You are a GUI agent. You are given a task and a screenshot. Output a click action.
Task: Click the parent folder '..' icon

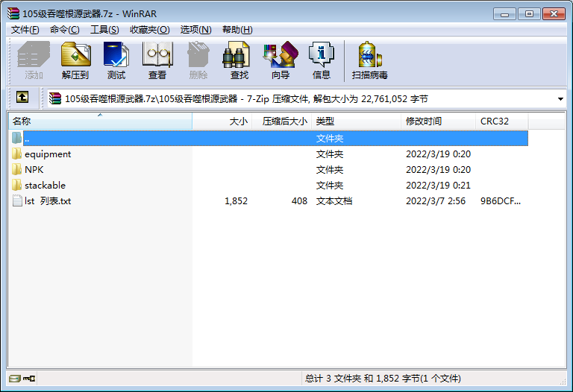click(17, 138)
